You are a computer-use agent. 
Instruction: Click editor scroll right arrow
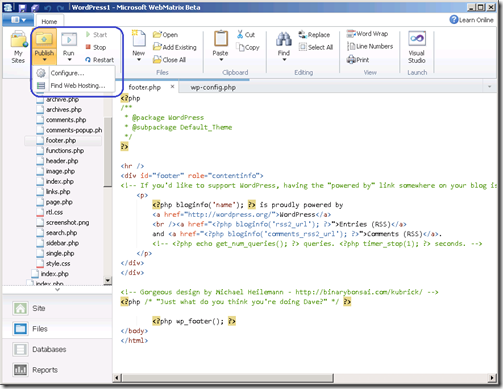click(492, 378)
